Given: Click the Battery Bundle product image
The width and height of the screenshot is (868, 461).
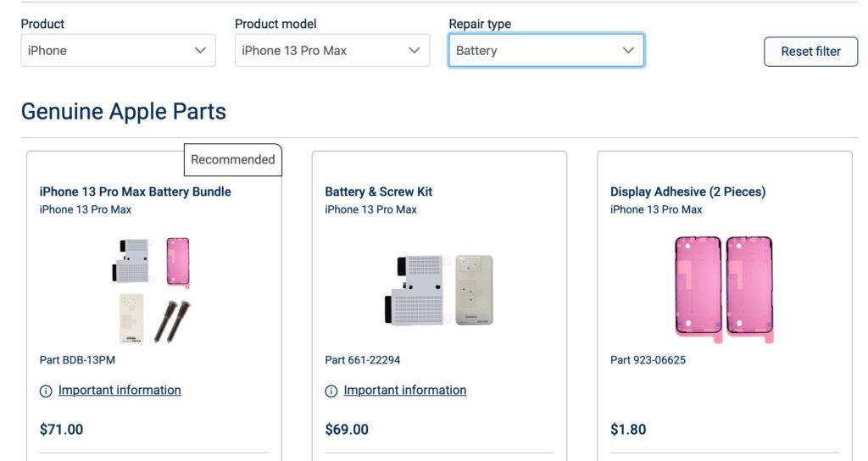Looking at the screenshot, I should pos(153,290).
